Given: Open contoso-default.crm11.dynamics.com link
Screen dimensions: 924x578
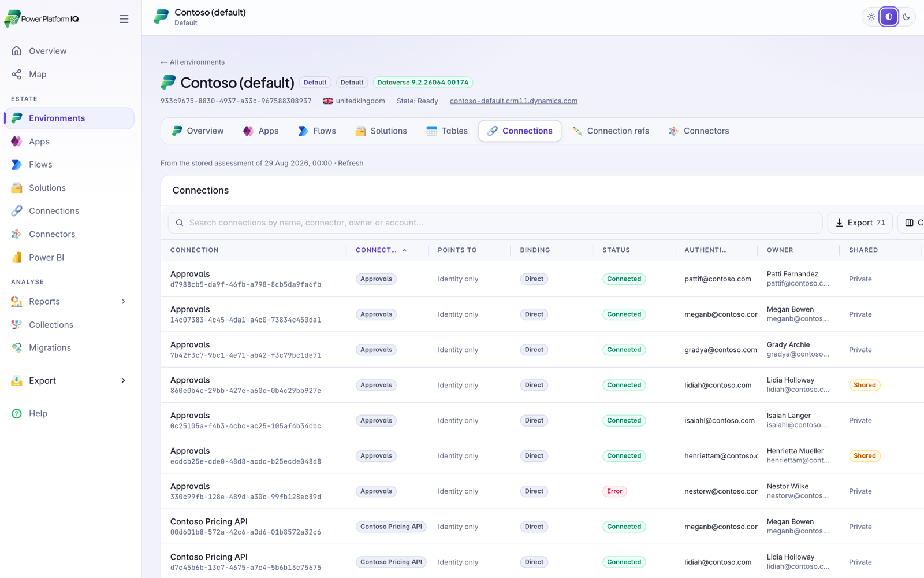Looking at the screenshot, I should 513,101.
